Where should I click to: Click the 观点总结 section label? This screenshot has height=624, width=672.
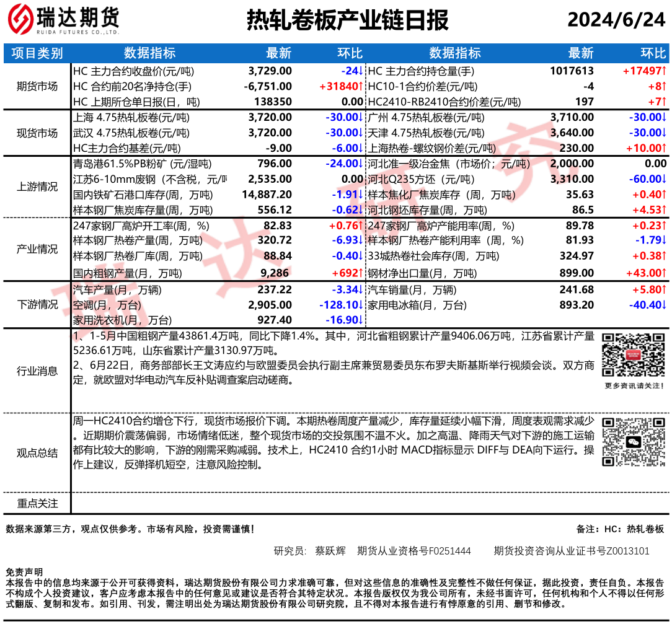tap(37, 453)
